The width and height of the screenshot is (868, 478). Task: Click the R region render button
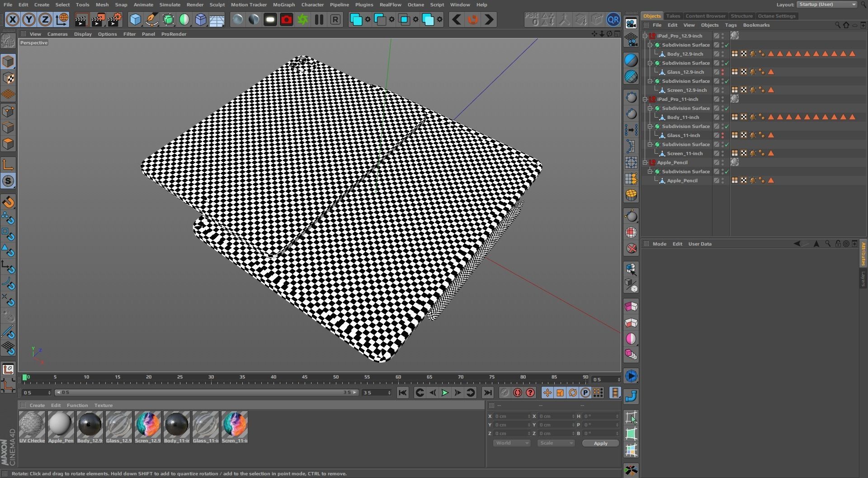[335, 19]
